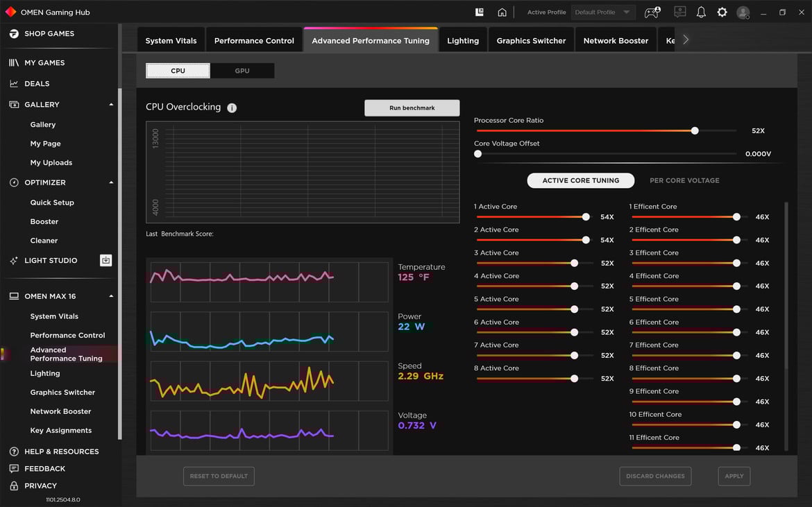Click the Speed history graph
The image size is (812, 507).
(269, 381)
